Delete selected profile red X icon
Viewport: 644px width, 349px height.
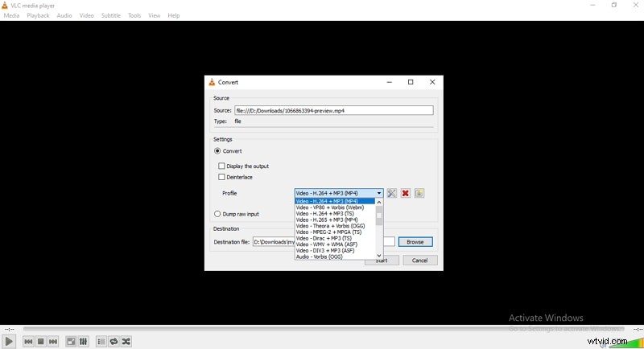[406, 193]
